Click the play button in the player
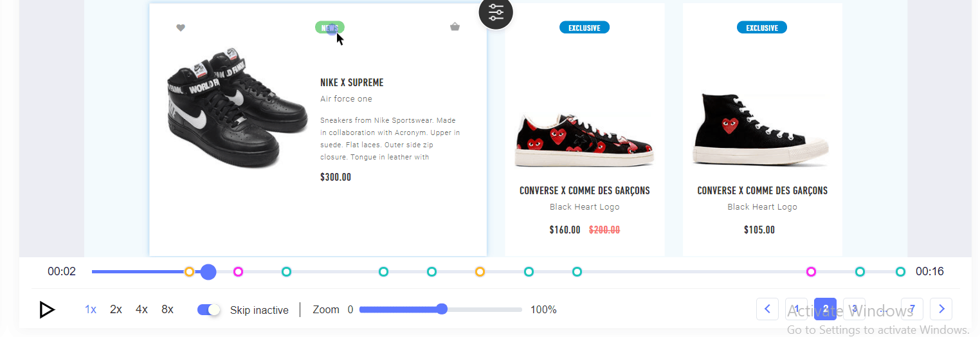Screen dimensions: 980x337 tap(47, 310)
